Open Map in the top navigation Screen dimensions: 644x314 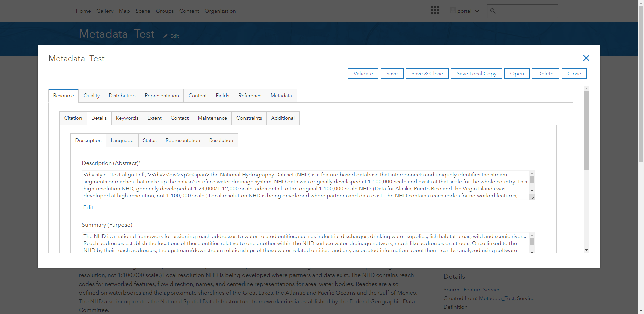point(124,11)
